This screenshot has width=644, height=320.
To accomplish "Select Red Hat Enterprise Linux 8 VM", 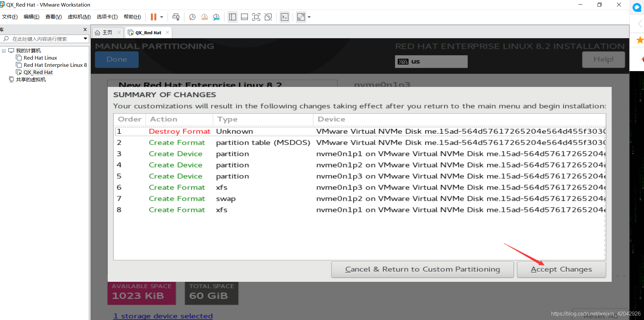I will click(55, 65).
